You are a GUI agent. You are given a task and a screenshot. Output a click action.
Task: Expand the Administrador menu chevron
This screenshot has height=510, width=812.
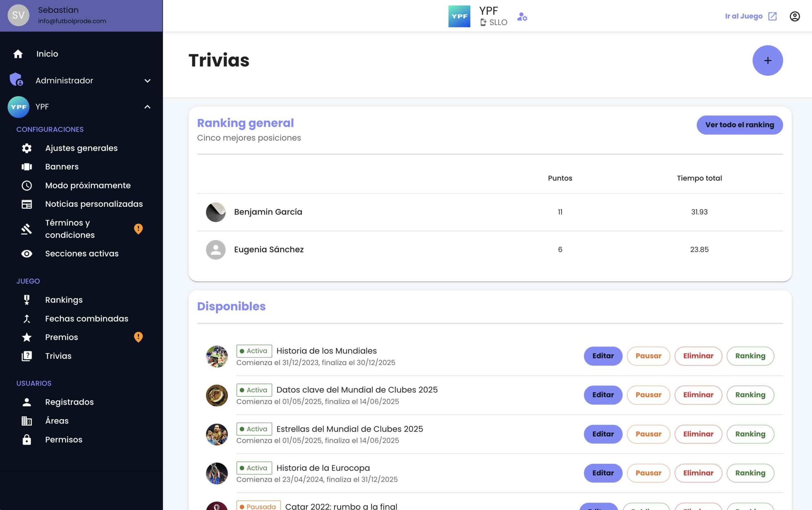147,81
